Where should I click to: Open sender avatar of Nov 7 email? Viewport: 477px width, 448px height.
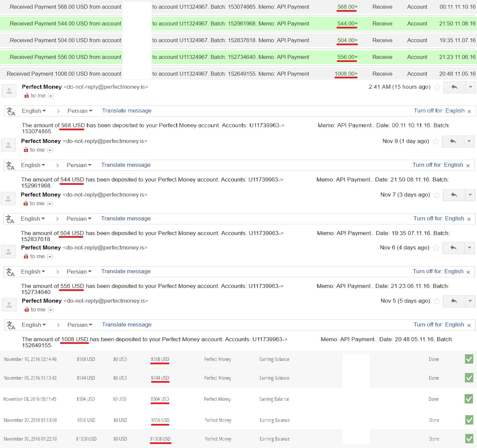(8, 199)
